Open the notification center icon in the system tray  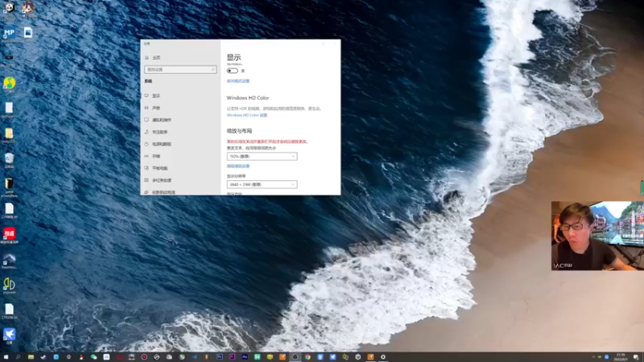point(636,357)
